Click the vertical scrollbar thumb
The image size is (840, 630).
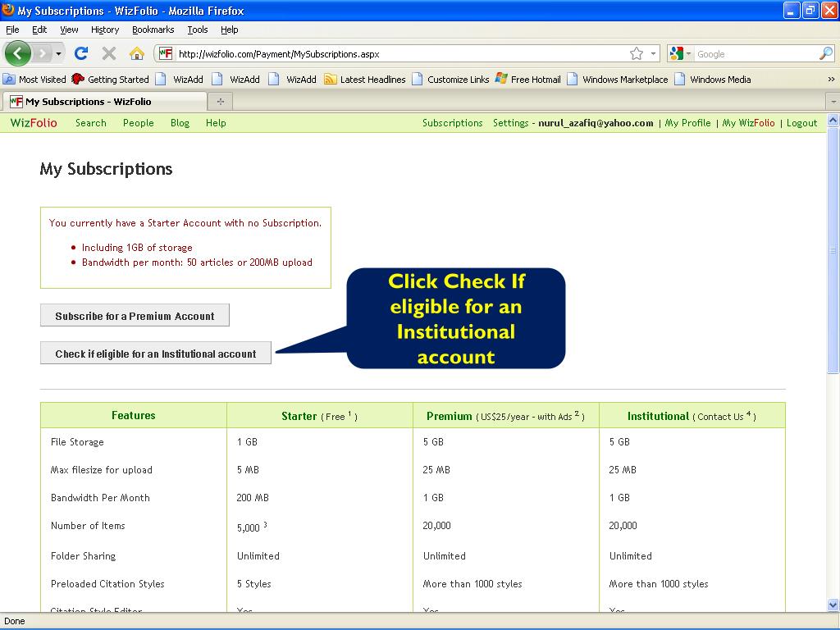(833, 249)
